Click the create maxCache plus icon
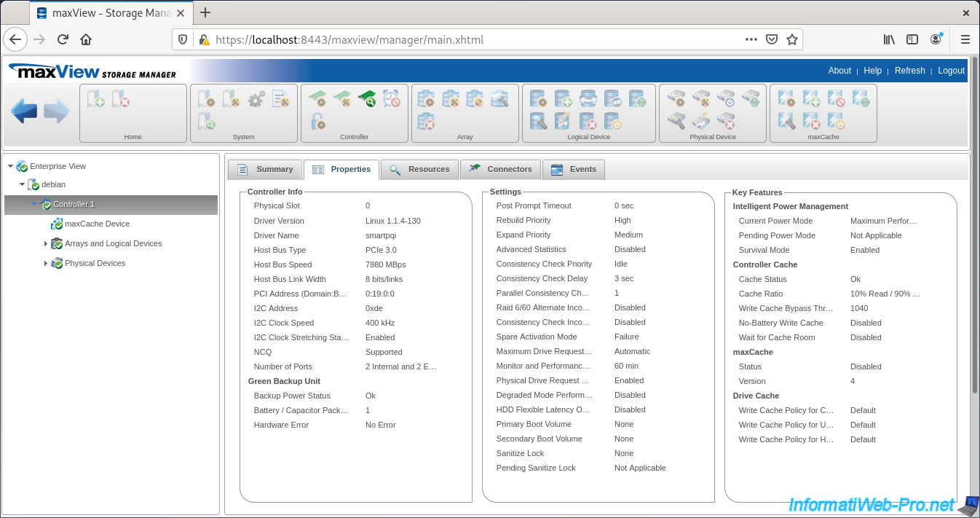980x518 pixels. [810, 98]
